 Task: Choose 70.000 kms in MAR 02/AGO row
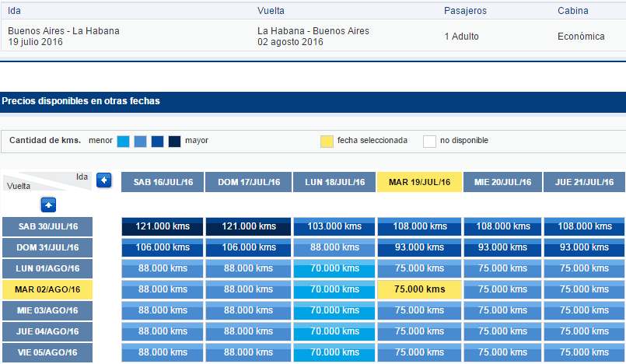point(334,289)
